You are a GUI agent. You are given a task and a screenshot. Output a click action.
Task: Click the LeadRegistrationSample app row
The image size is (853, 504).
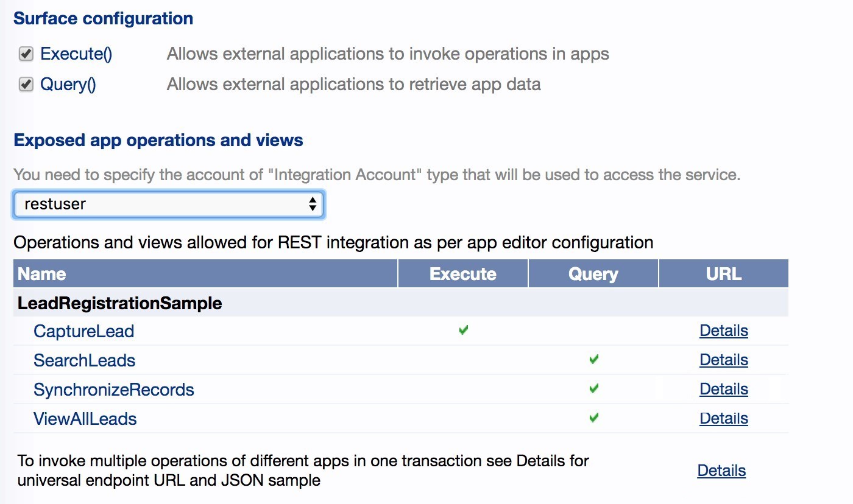coord(119,303)
